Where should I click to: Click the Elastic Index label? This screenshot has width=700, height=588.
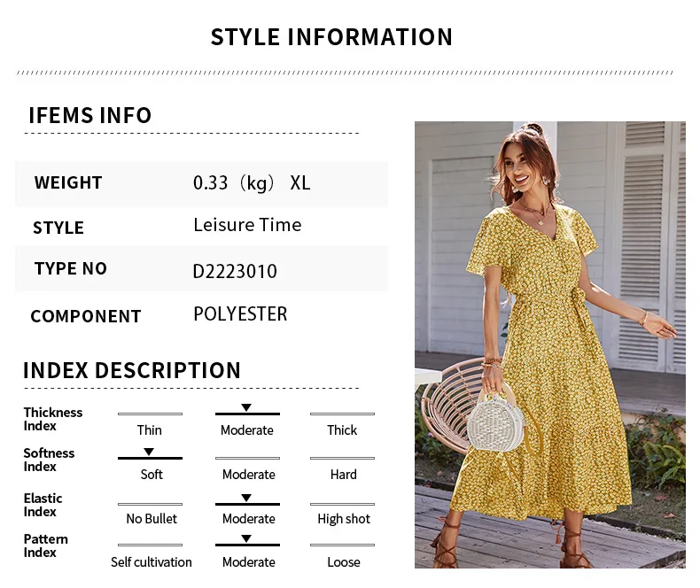[43, 505]
